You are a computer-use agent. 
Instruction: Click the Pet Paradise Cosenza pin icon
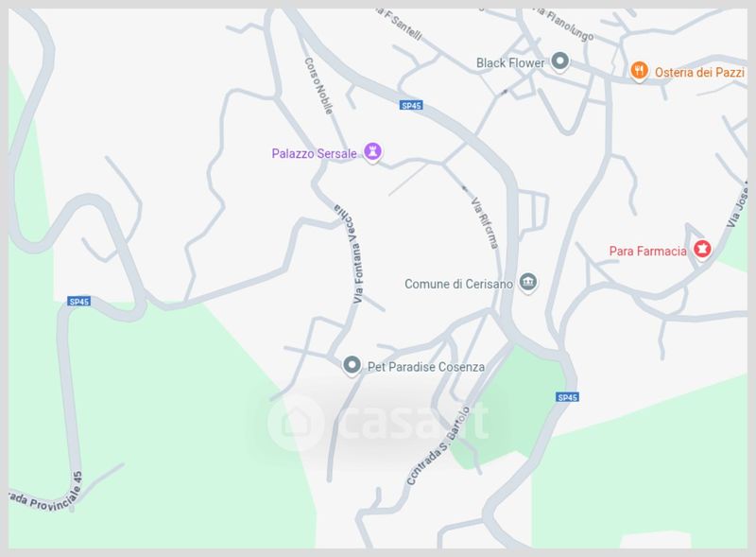click(x=352, y=365)
